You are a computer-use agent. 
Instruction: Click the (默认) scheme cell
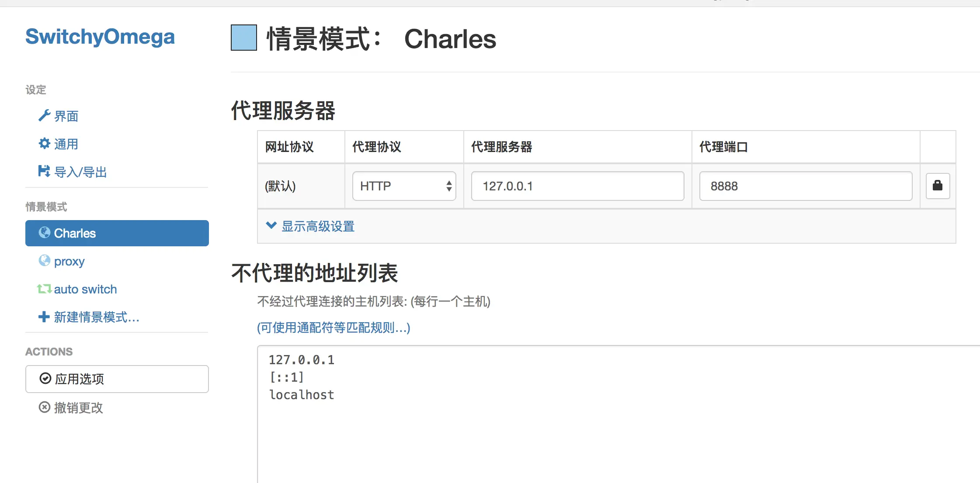pos(280,186)
